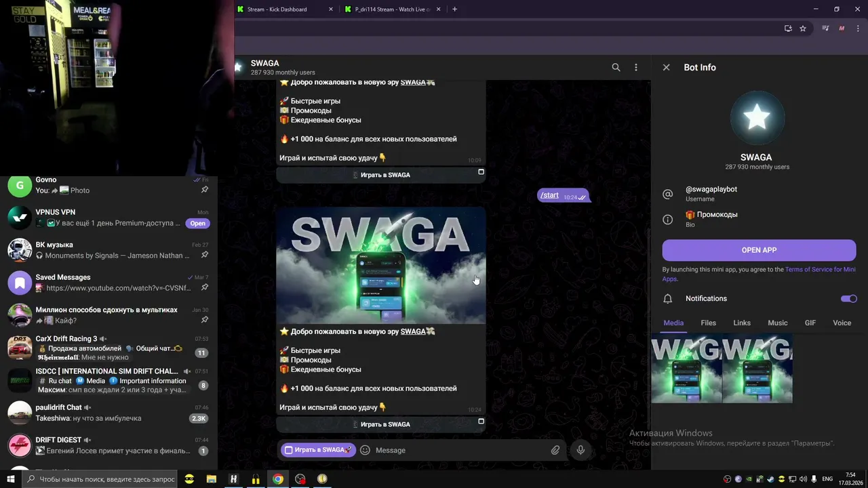Open the first SWAGA media thumbnail
Image resolution: width=868 pixels, height=488 pixels.
pyautogui.click(x=686, y=368)
